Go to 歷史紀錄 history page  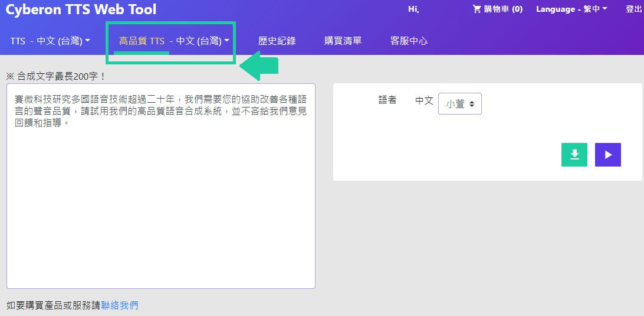(277, 41)
